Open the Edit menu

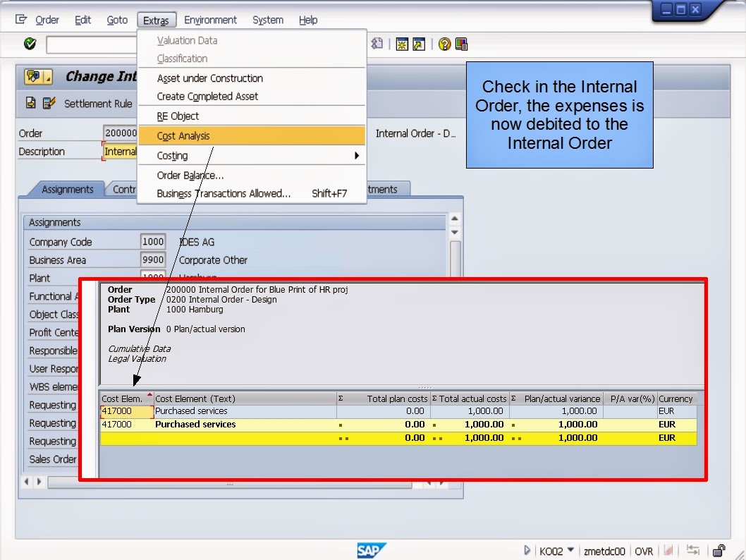coord(82,20)
